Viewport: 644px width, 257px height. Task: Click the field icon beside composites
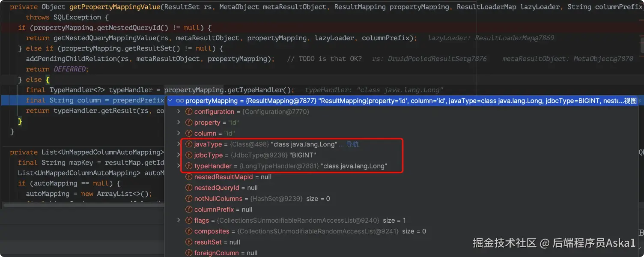189,231
